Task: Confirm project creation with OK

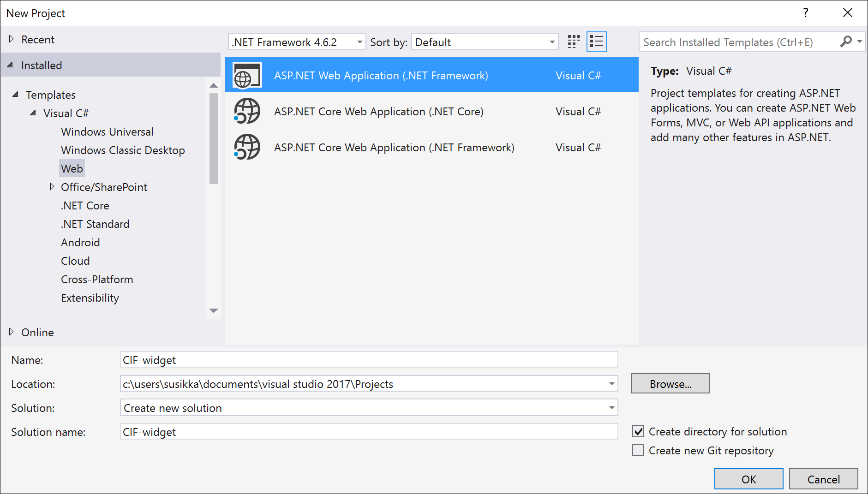Action: [x=748, y=479]
